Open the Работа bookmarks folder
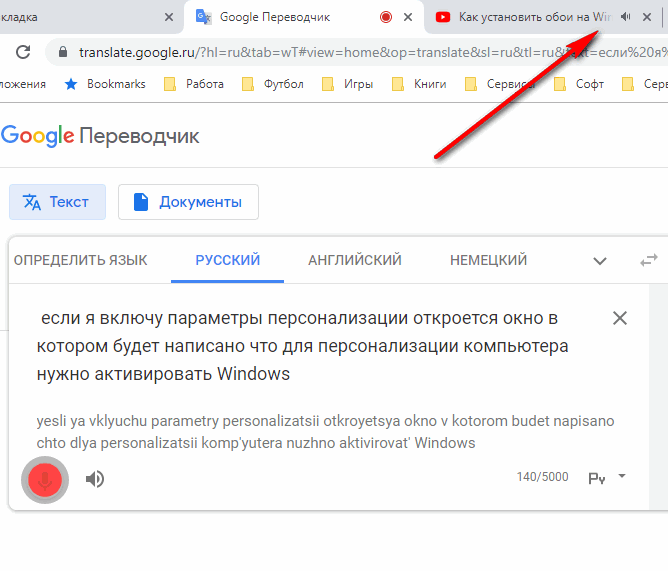Screen dimensions: 668x571 (x=194, y=84)
